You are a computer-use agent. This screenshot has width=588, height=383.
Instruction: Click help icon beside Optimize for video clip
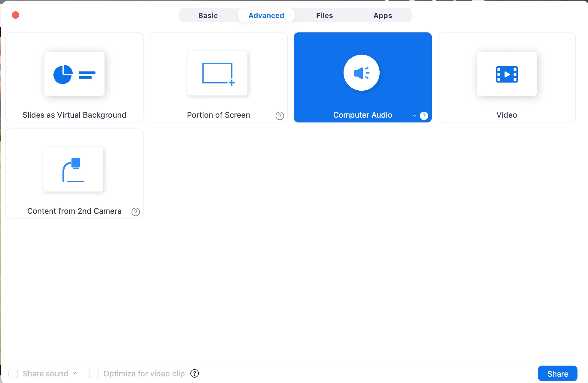tap(195, 373)
